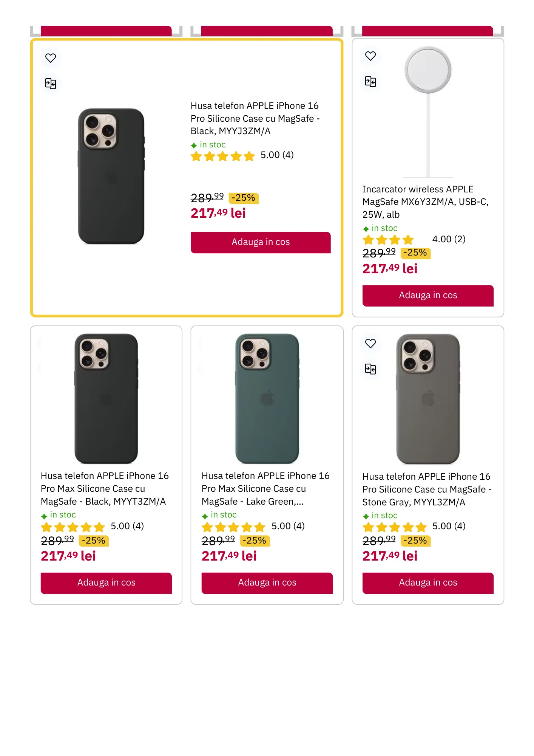Compare the Stone Gray silicone case
This screenshot has height=756, width=534.
tap(370, 369)
